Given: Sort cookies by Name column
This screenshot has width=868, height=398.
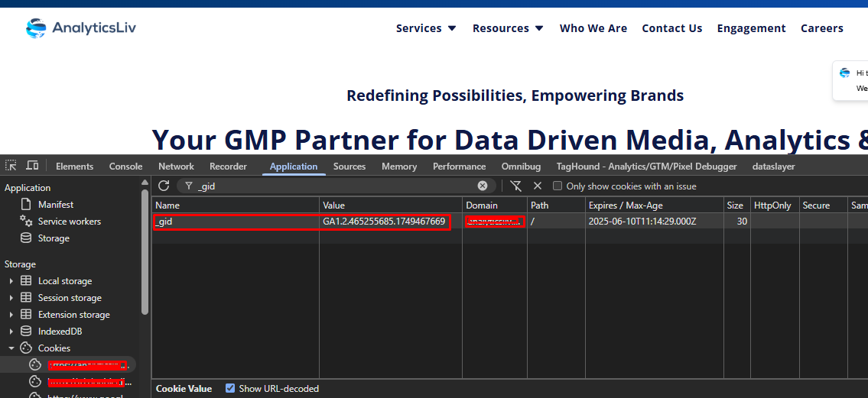Looking at the screenshot, I should click(x=236, y=205).
